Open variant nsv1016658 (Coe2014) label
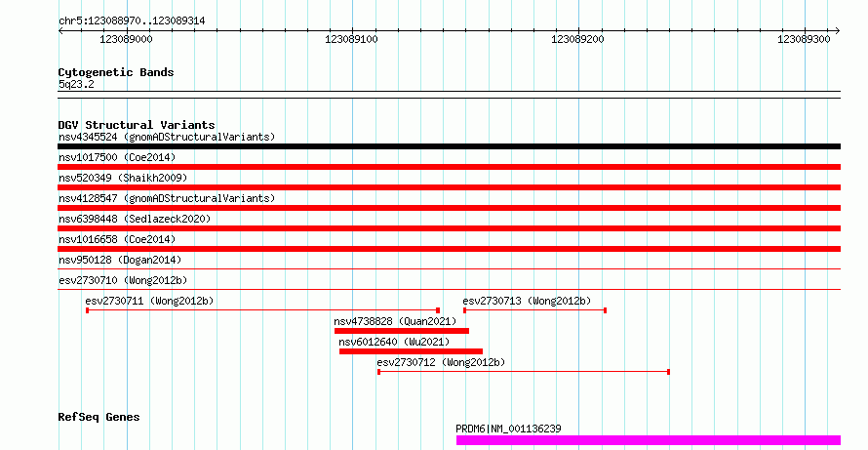This screenshot has width=868, height=450. click(117, 239)
